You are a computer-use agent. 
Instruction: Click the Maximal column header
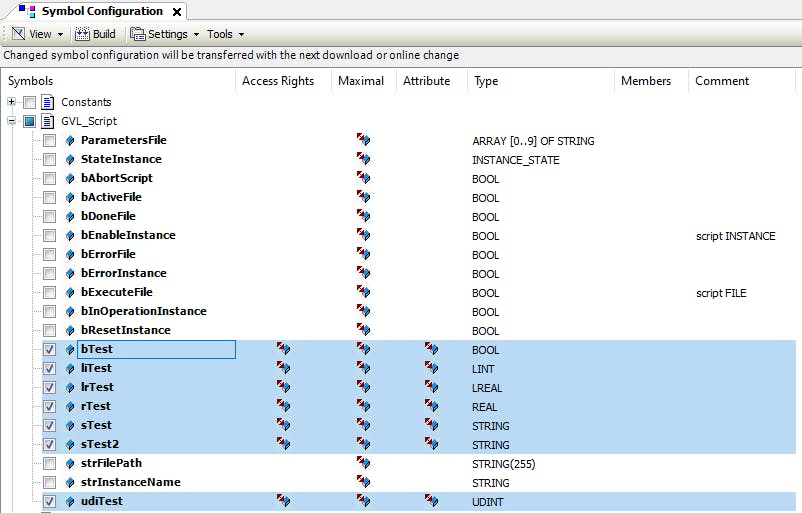pyautogui.click(x=364, y=81)
